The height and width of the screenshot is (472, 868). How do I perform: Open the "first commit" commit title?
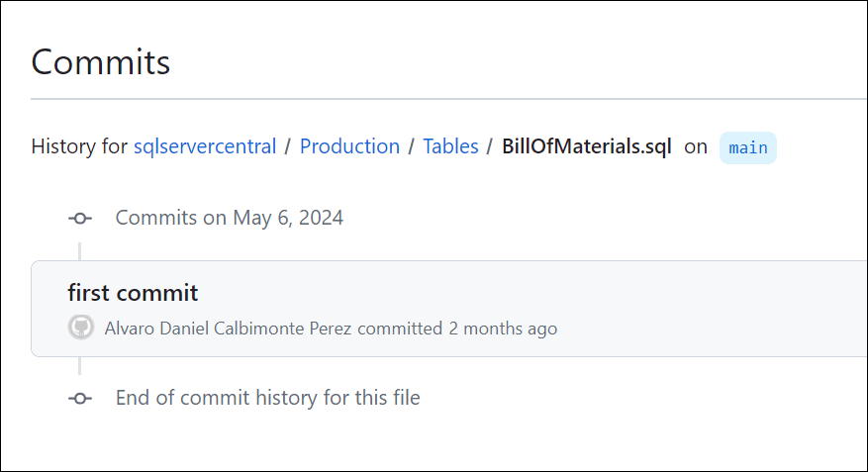[133, 293]
